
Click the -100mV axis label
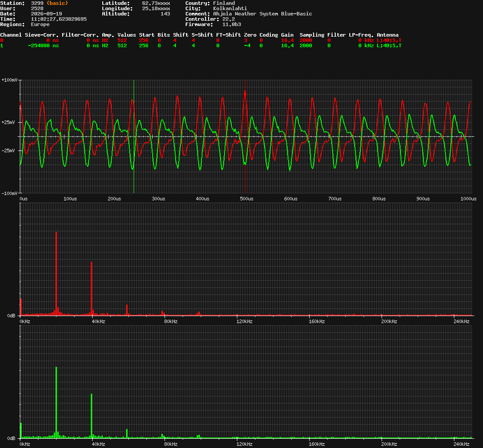click(9, 193)
